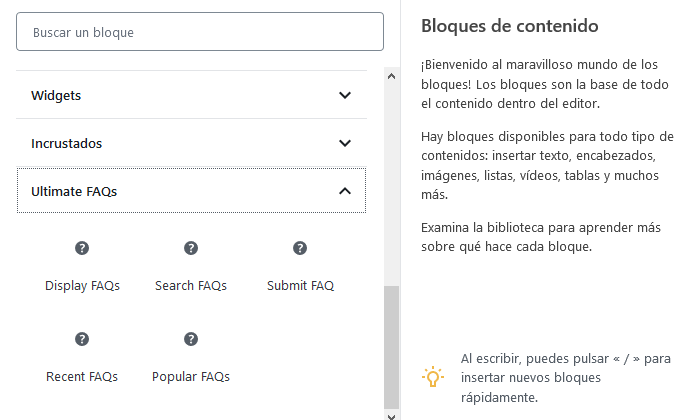Insert the Display FAQs block
The height and width of the screenshot is (420, 694).
pyautogui.click(x=82, y=266)
